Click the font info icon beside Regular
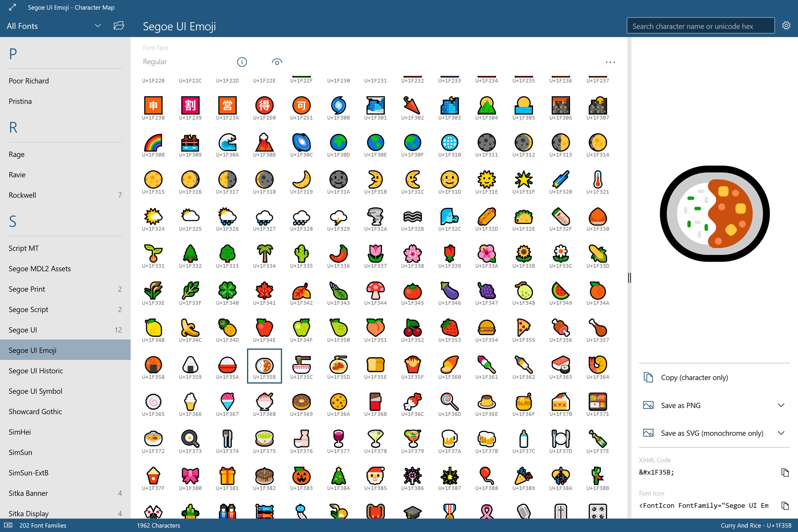 [x=241, y=62]
